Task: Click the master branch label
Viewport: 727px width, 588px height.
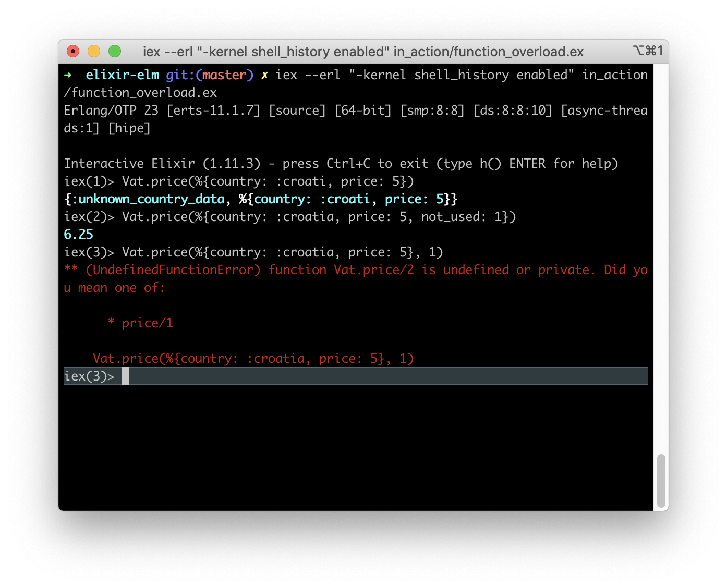Action: coord(224,75)
